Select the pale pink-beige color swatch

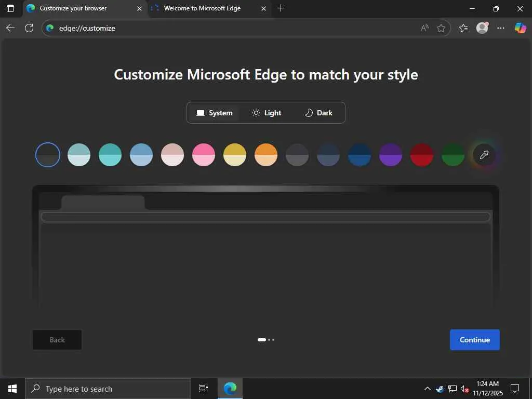tap(172, 155)
